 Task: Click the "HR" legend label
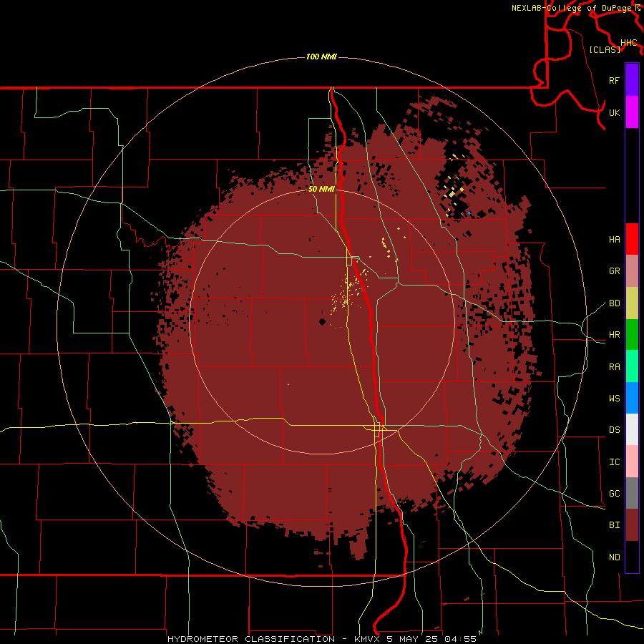(x=614, y=335)
